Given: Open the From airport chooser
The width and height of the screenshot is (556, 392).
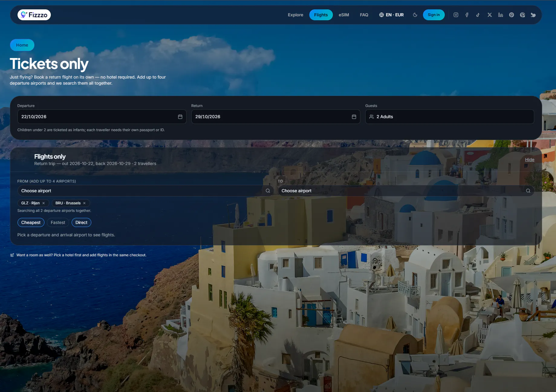Looking at the screenshot, I should pos(145,191).
